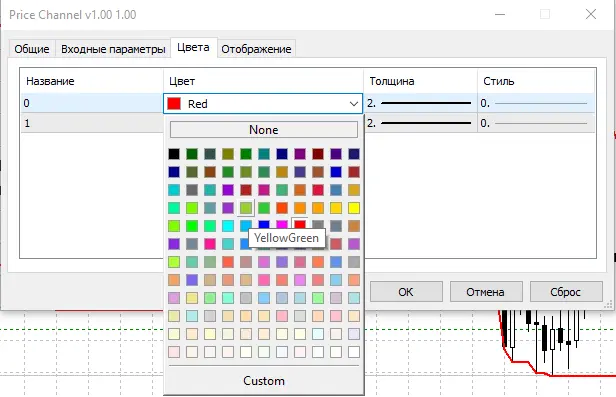
Task: Switch to the Общие tab
Action: (x=32, y=49)
